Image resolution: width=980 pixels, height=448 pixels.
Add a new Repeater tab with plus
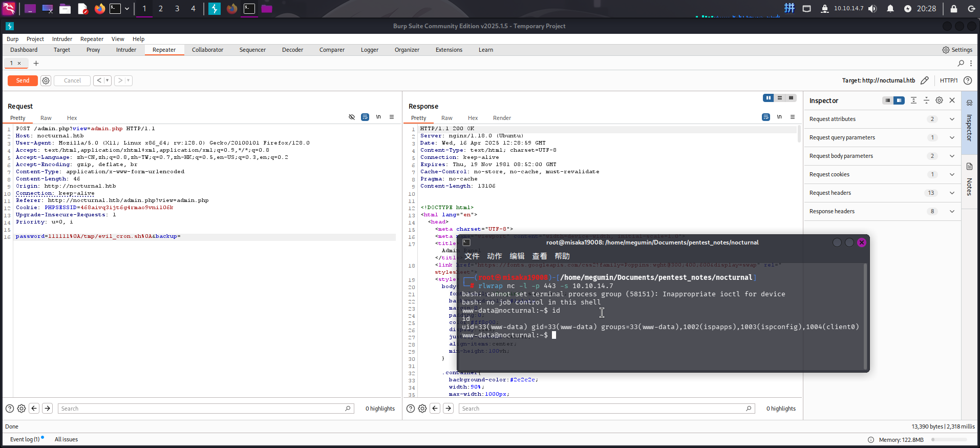[36, 63]
